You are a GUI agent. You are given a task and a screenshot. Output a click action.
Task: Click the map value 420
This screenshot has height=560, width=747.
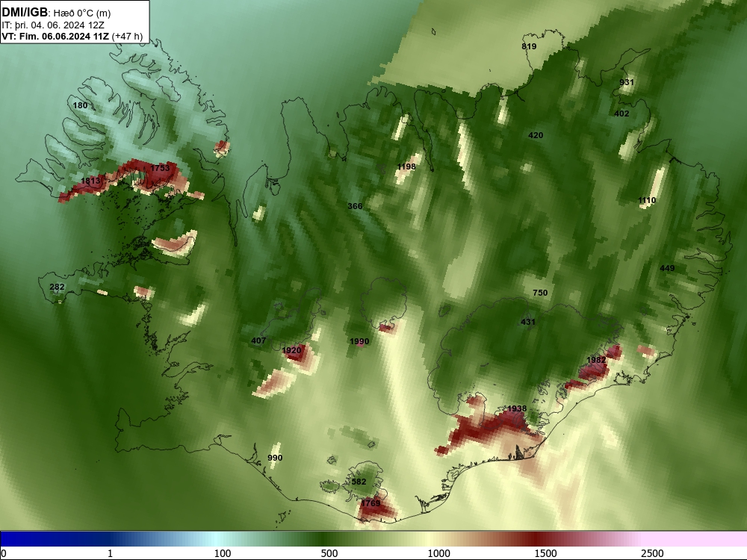point(536,135)
